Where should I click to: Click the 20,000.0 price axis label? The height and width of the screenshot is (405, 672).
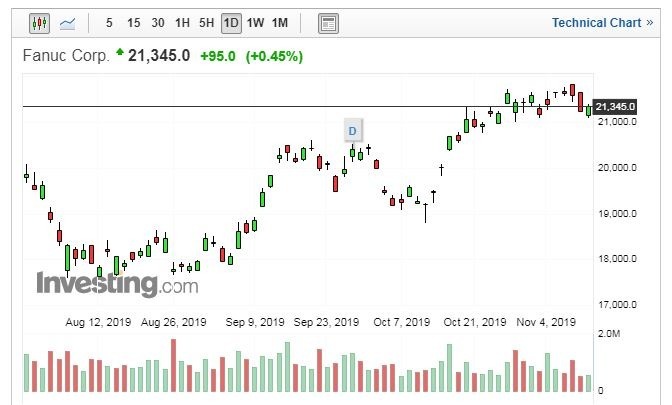point(617,168)
